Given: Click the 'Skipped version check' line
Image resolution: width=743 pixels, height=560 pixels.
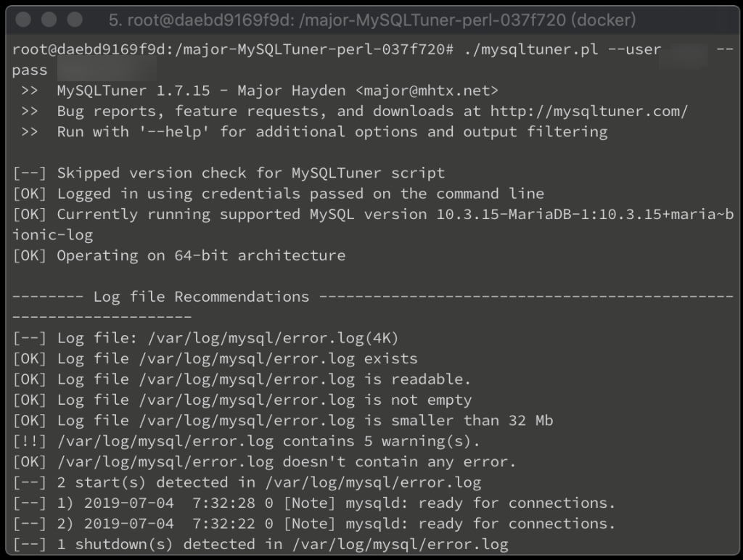Looking at the screenshot, I should tap(229, 173).
